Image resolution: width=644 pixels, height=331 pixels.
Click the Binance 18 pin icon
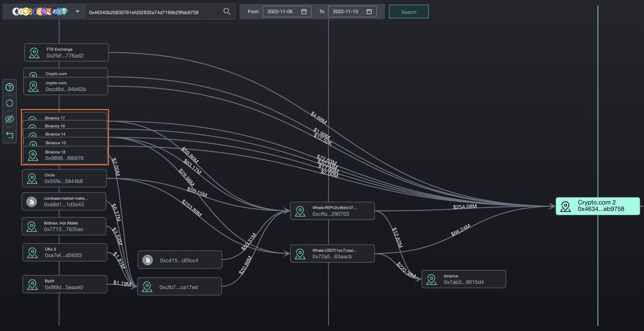33,155
